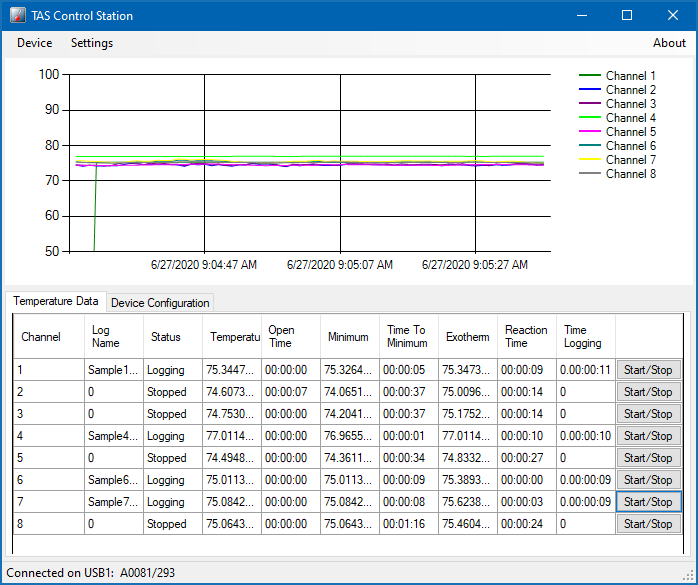This screenshot has width=698, height=585.
Task: Toggle logging with channel 4 Start/Stop
Action: coord(648,436)
